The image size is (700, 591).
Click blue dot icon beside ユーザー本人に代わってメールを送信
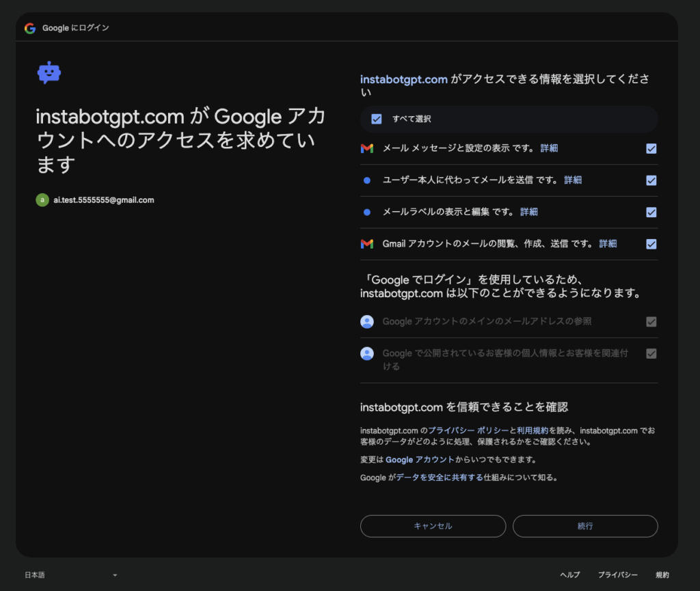367,180
